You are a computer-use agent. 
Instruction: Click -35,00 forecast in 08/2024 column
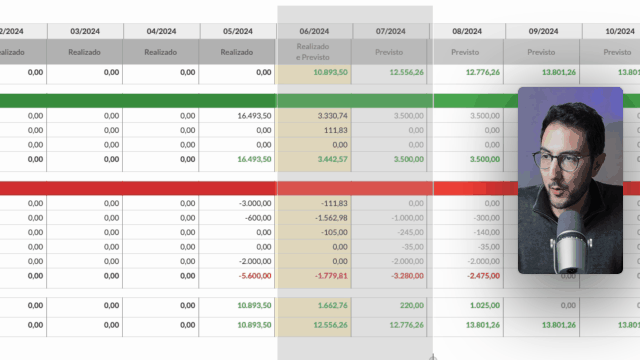click(488, 247)
